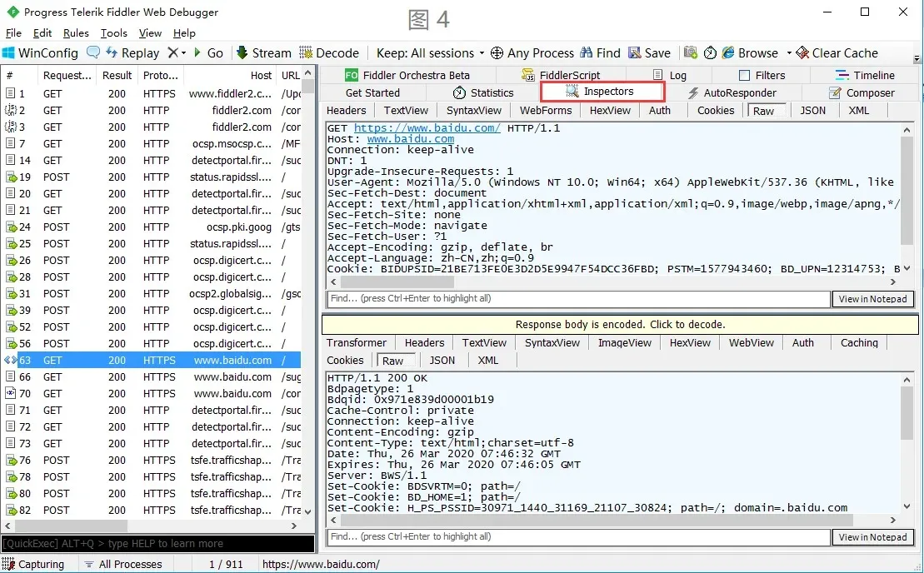Save sessions using the Save icon
Viewport: 924px width, 573px height.
click(x=635, y=52)
